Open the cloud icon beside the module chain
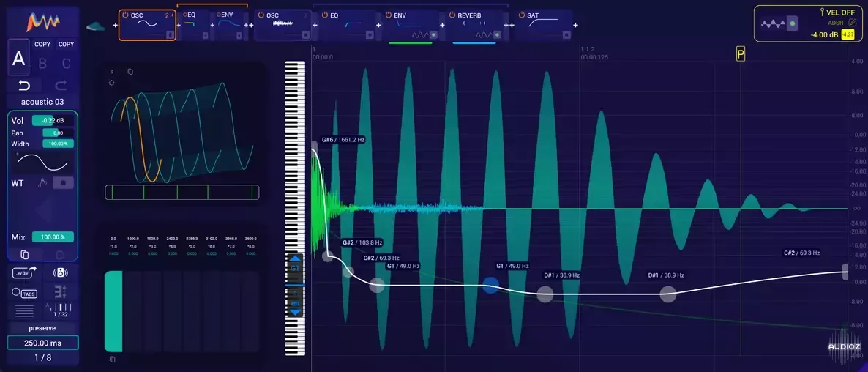This screenshot has width=868, height=372. (96, 26)
